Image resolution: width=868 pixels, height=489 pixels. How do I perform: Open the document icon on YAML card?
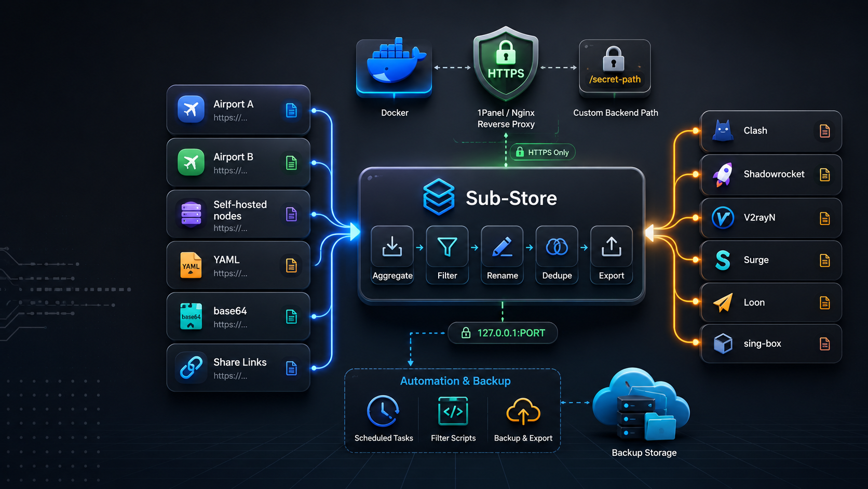tap(291, 266)
